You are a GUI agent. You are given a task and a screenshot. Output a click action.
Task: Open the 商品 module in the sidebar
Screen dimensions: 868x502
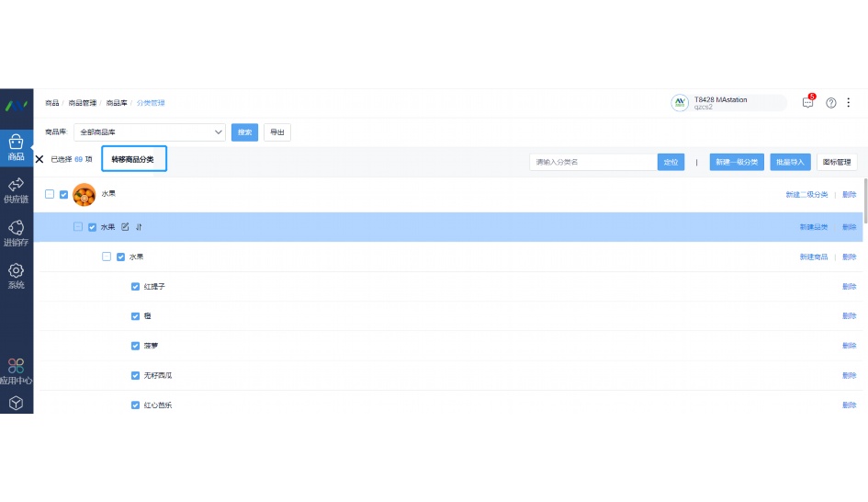(16, 147)
